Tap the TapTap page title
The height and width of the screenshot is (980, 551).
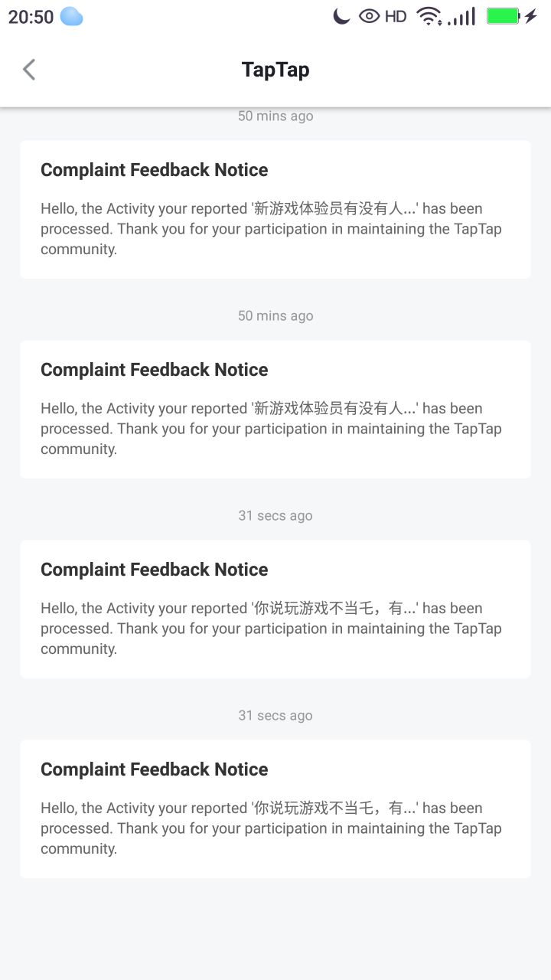[275, 70]
